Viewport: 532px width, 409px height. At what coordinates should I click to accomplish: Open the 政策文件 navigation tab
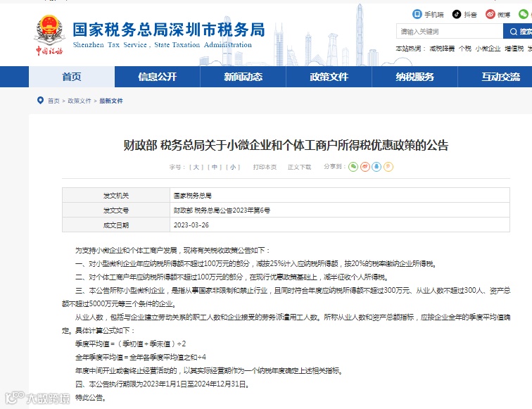(x=329, y=77)
